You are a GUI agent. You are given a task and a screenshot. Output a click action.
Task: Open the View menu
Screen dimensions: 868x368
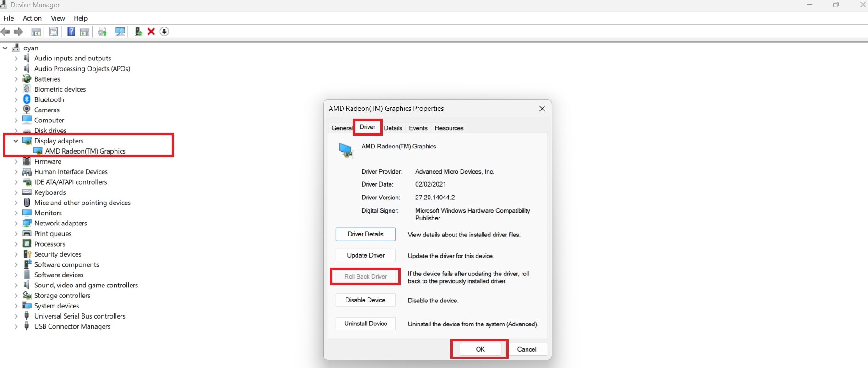click(x=58, y=18)
